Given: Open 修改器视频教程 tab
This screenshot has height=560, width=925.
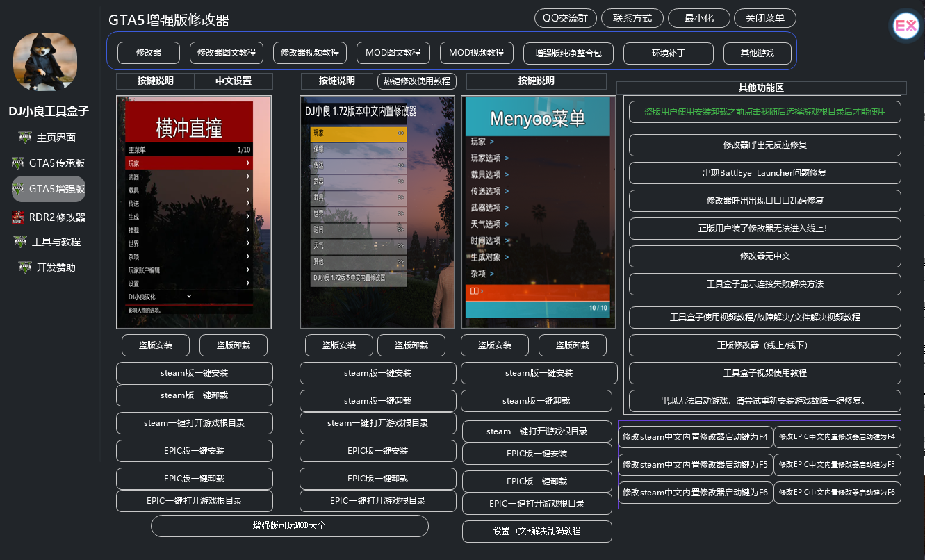Looking at the screenshot, I should click(x=310, y=53).
